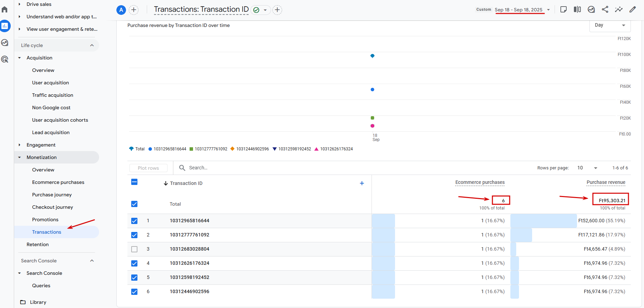Collapse the Life cycle section
Screen dimensions: 644x308
tap(92, 45)
